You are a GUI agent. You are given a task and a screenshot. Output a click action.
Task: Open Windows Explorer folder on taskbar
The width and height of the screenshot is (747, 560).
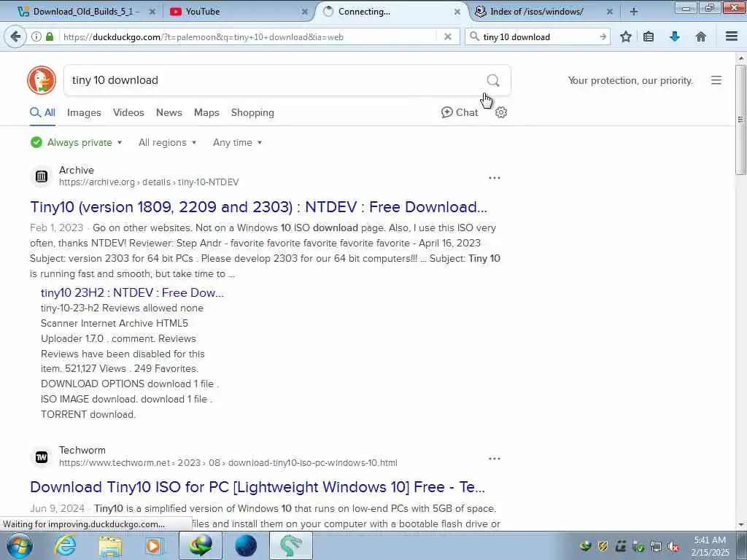[110, 545]
